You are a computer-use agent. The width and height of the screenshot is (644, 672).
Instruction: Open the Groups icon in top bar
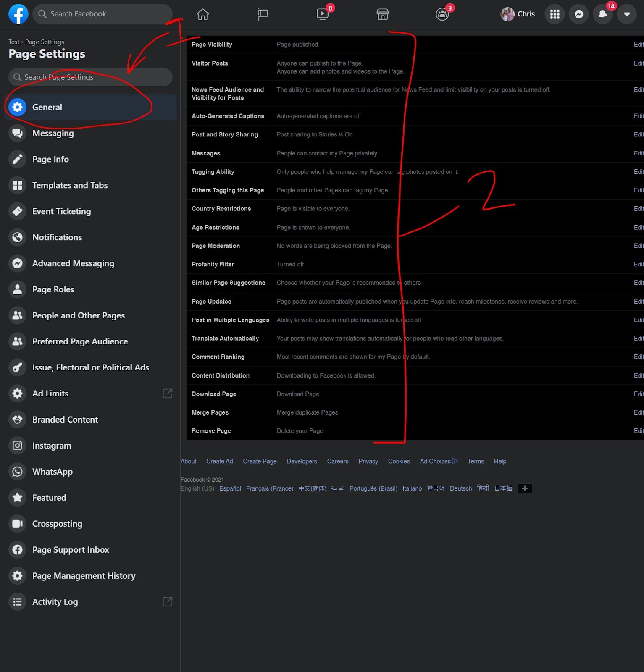tap(442, 14)
